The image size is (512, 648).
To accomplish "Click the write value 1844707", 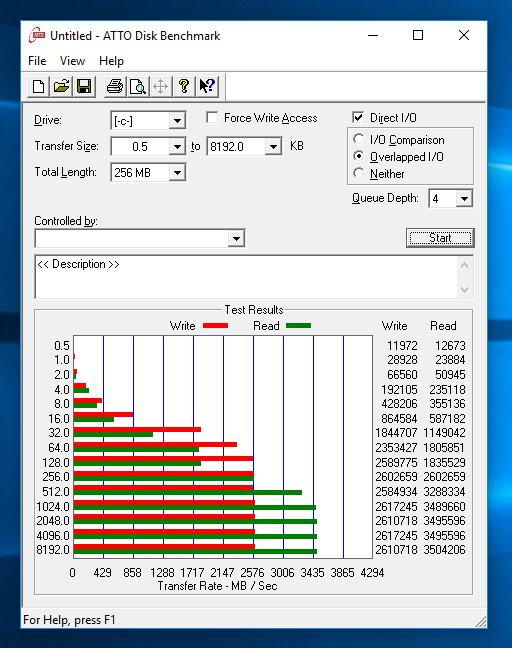I will (x=396, y=433).
